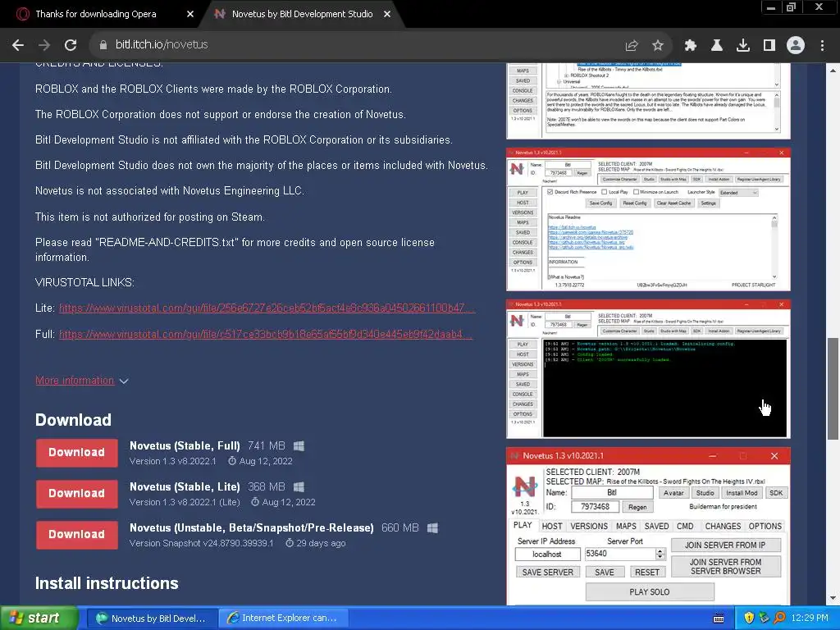Viewport: 840px width, 630px height.
Task: Click the browser forward arrow
Action: point(44,45)
